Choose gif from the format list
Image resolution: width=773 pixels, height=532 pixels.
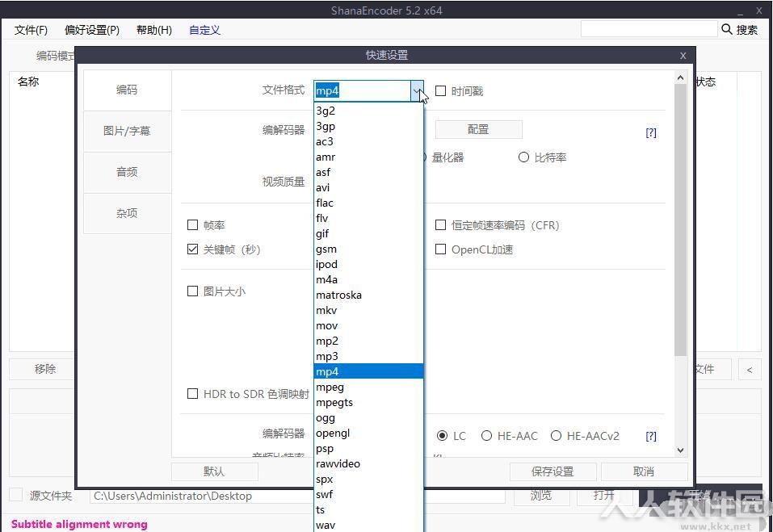369,233
